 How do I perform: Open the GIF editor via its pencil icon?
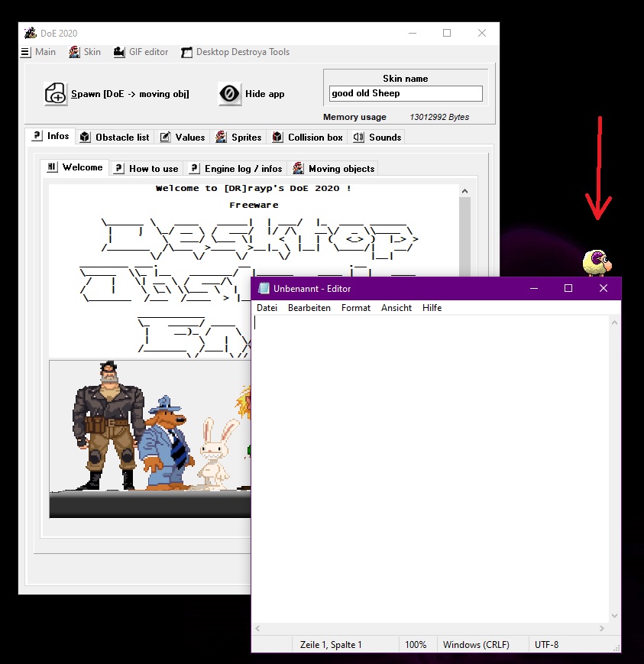click(x=118, y=52)
